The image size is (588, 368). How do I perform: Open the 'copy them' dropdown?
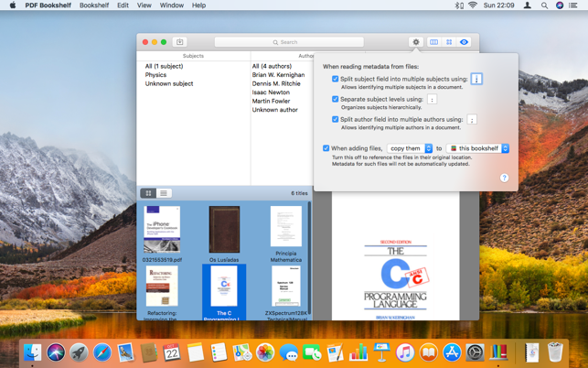(x=410, y=148)
